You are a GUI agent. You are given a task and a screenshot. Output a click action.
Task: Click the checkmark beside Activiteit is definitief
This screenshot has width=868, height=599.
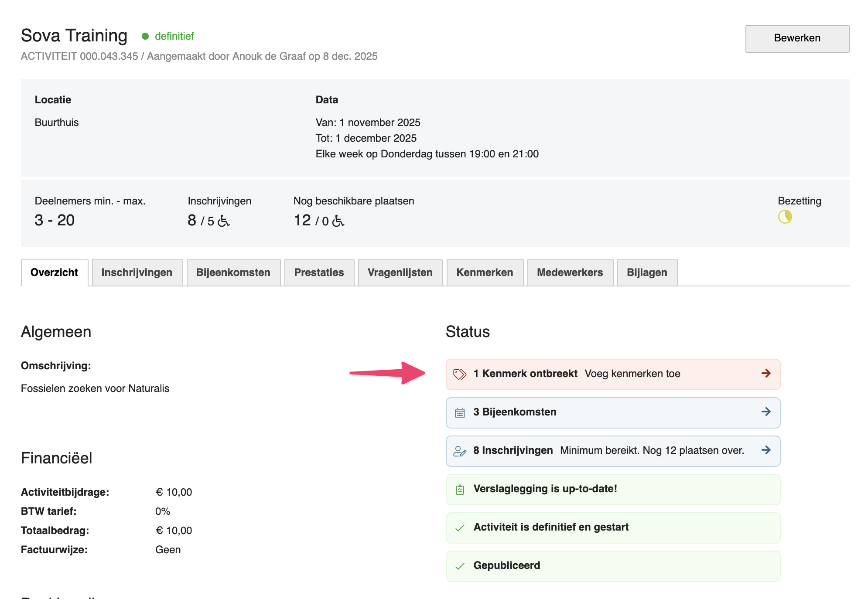(x=460, y=528)
